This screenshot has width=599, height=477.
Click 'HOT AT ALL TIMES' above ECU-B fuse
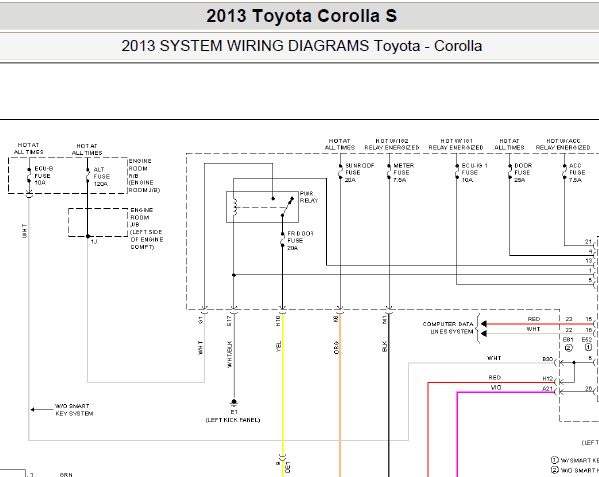pyautogui.click(x=29, y=149)
